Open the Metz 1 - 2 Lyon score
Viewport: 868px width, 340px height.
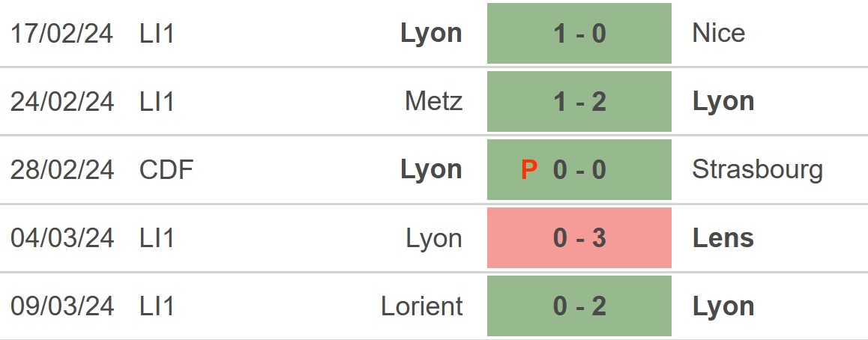coord(579,102)
